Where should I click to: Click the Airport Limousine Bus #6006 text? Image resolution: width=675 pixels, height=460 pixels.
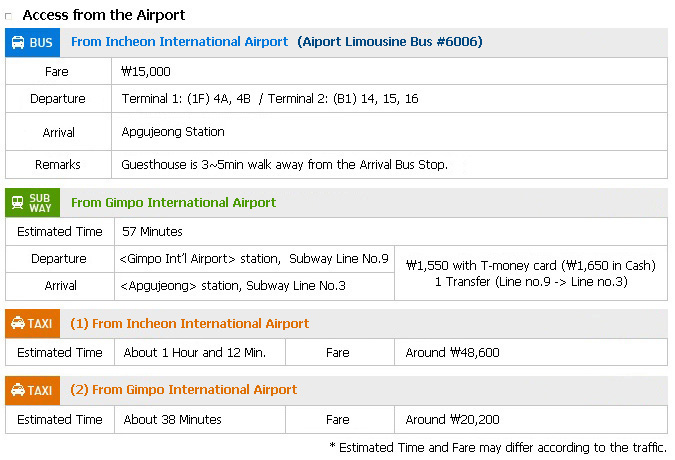coord(390,42)
